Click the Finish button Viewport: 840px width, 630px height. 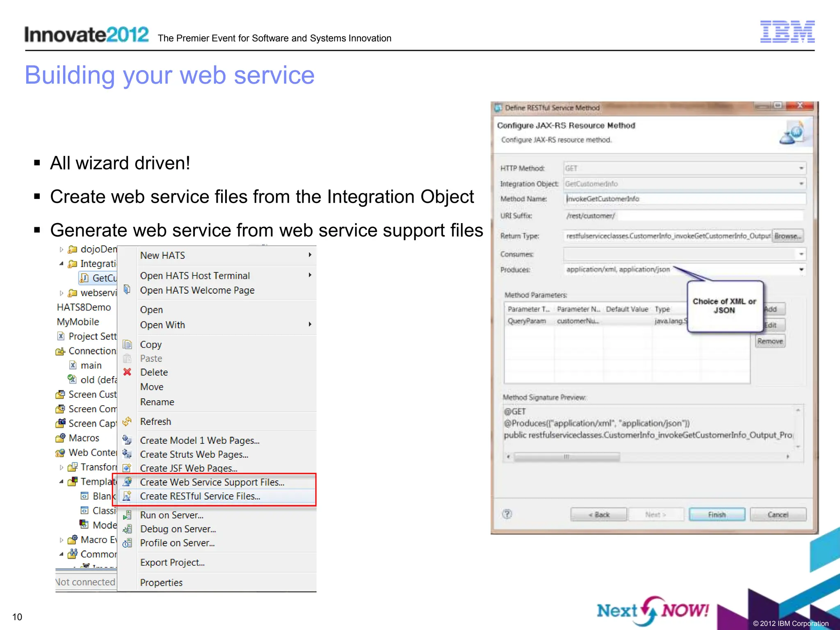pyautogui.click(x=717, y=514)
